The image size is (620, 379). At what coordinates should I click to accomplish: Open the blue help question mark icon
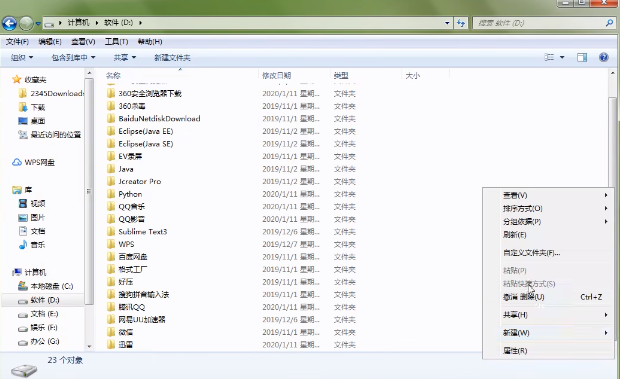(x=603, y=57)
